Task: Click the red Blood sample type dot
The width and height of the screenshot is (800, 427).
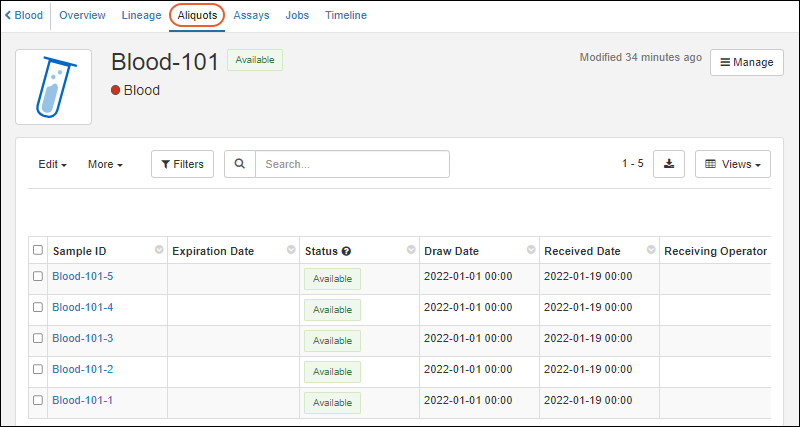Action: tap(116, 91)
